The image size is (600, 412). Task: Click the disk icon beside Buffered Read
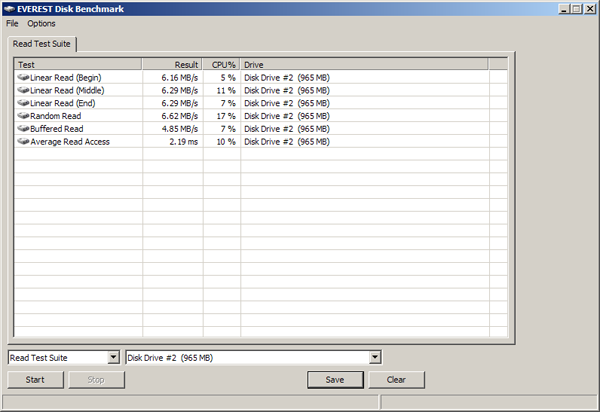pos(23,129)
